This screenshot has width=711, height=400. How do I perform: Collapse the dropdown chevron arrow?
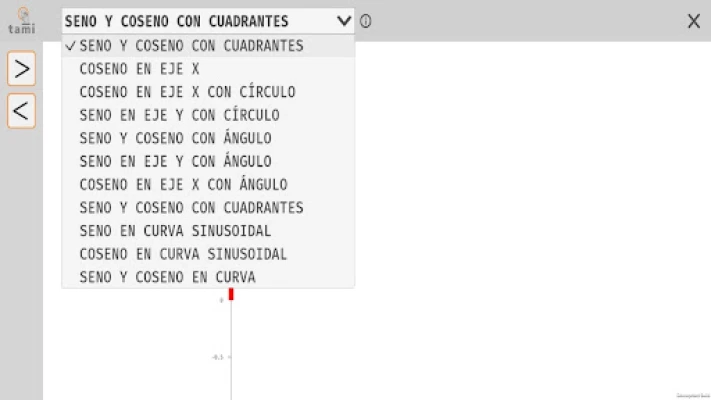coord(344,21)
